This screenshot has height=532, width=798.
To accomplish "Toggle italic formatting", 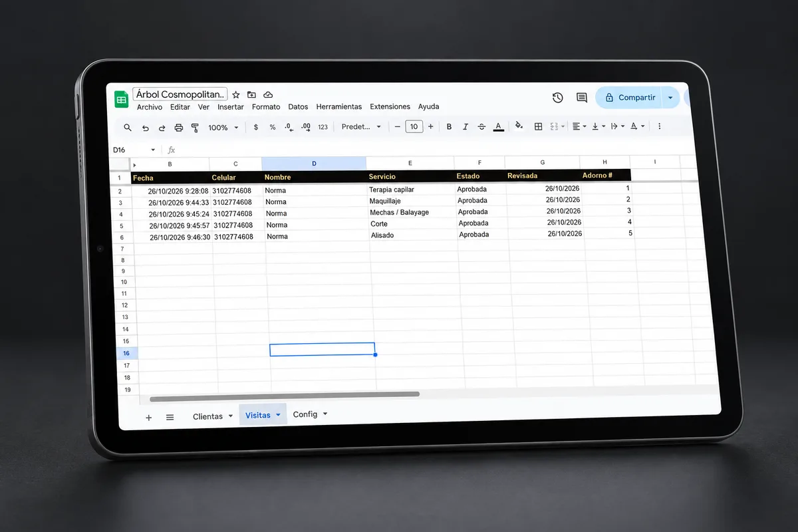I will pyautogui.click(x=465, y=126).
